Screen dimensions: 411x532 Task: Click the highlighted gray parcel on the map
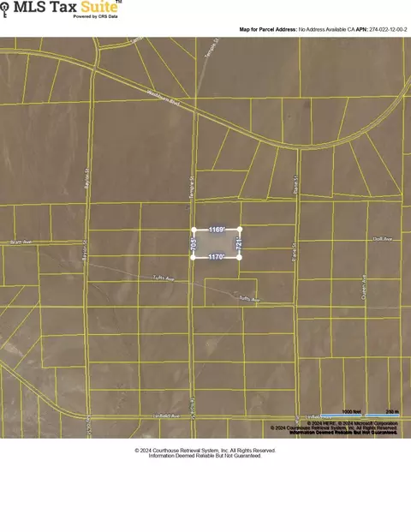(x=217, y=243)
